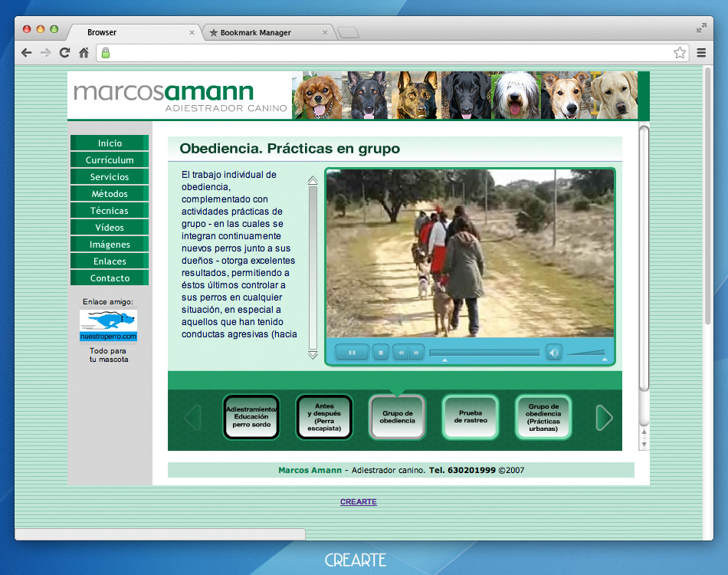Go to the Técnicas section
This screenshot has height=575, width=728.
click(110, 210)
